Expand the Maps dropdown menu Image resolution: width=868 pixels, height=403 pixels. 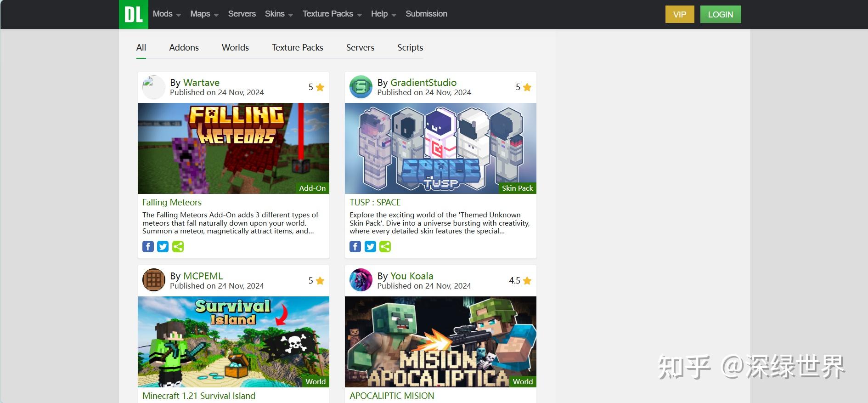tap(204, 14)
